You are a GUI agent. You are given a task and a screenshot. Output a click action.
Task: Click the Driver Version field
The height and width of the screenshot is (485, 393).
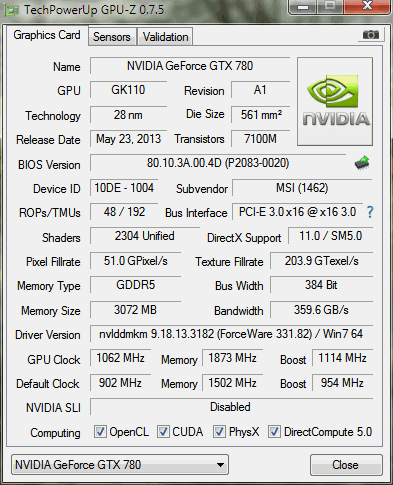click(x=231, y=334)
